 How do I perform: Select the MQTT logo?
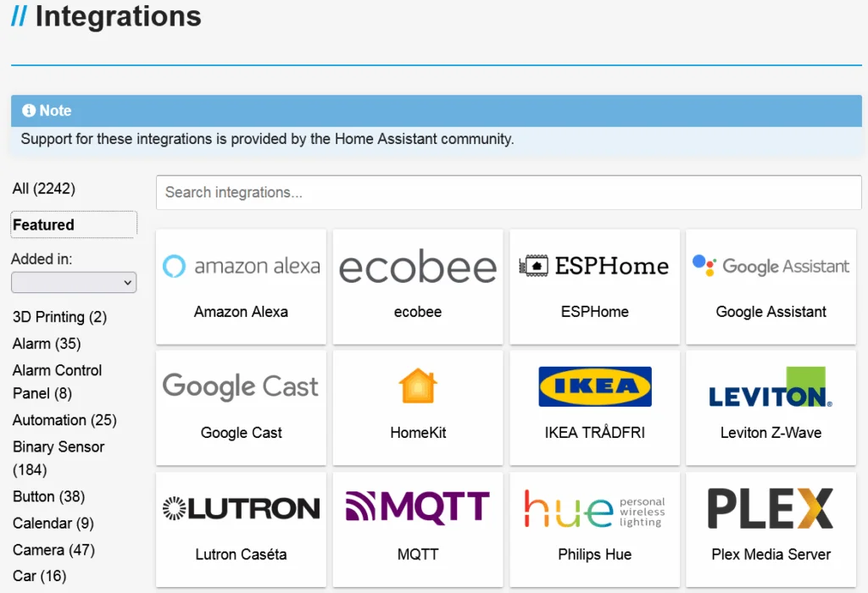(x=418, y=507)
